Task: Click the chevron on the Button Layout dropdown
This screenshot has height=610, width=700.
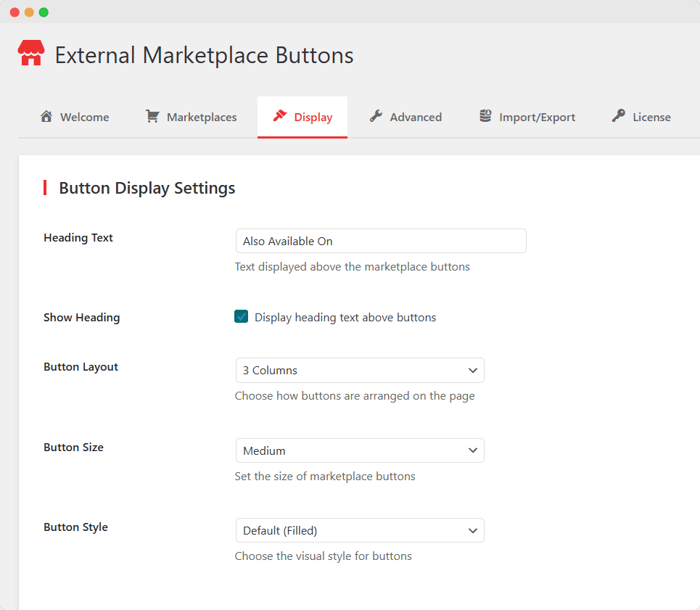Action: tap(473, 370)
